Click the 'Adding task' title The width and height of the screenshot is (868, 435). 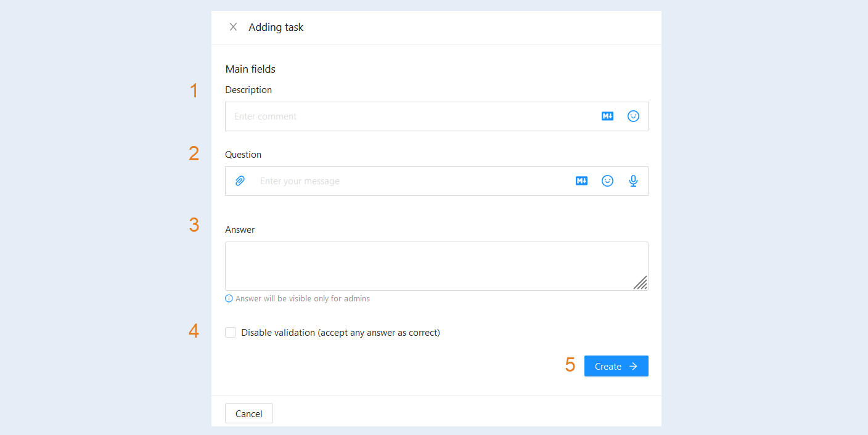276,27
